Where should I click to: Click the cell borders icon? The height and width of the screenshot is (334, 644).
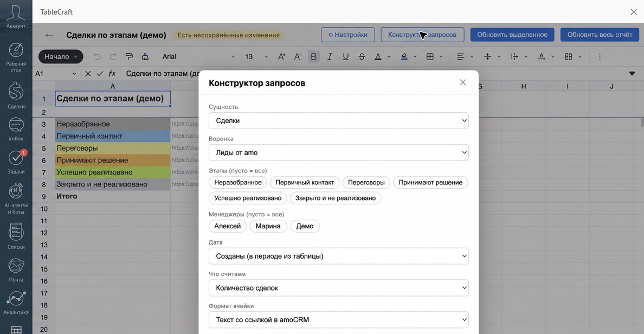click(x=430, y=57)
